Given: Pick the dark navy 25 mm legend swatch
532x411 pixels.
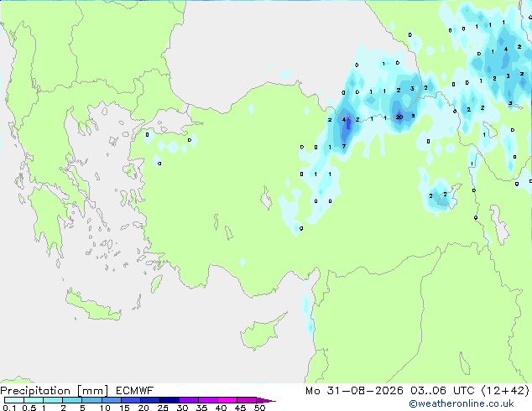Looking at the screenshot, I should pos(170,400).
